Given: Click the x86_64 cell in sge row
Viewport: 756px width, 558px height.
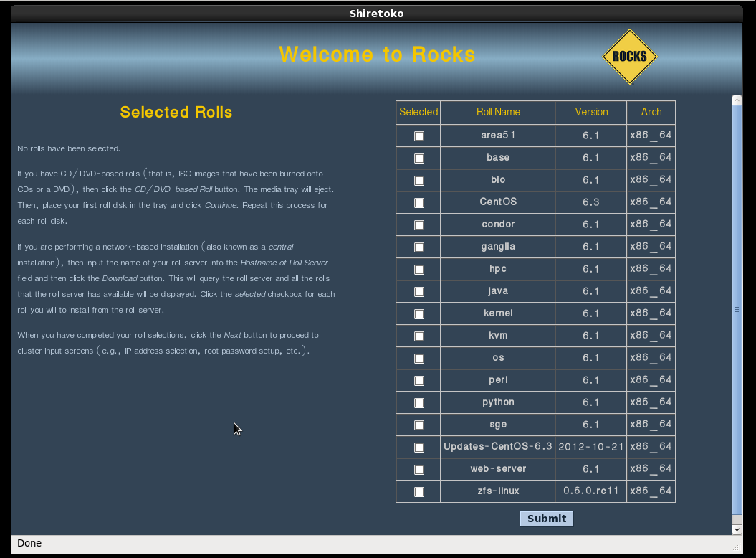Looking at the screenshot, I should pyautogui.click(x=651, y=424).
